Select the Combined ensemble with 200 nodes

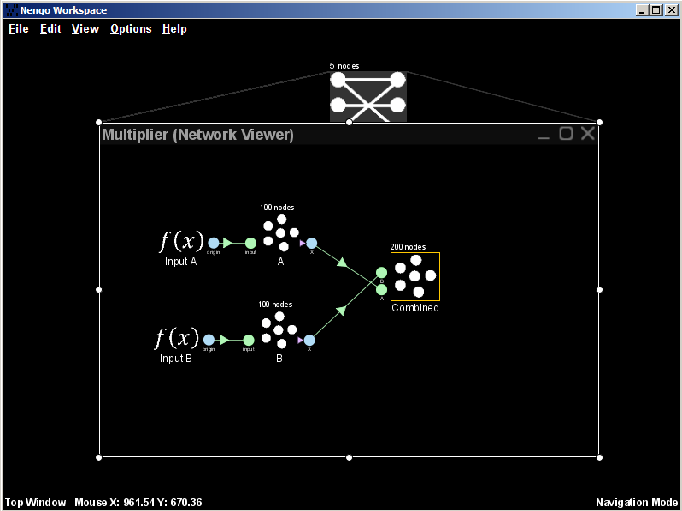[415, 276]
